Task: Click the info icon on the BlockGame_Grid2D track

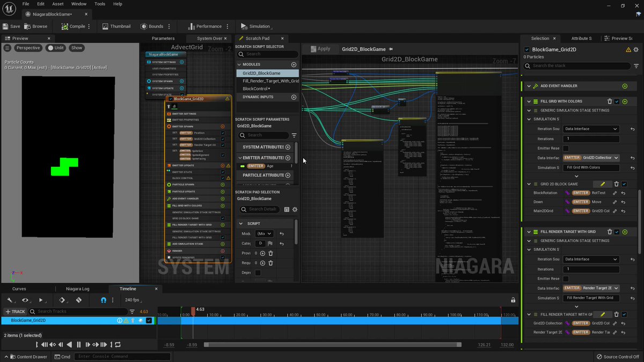Action: click(120, 320)
